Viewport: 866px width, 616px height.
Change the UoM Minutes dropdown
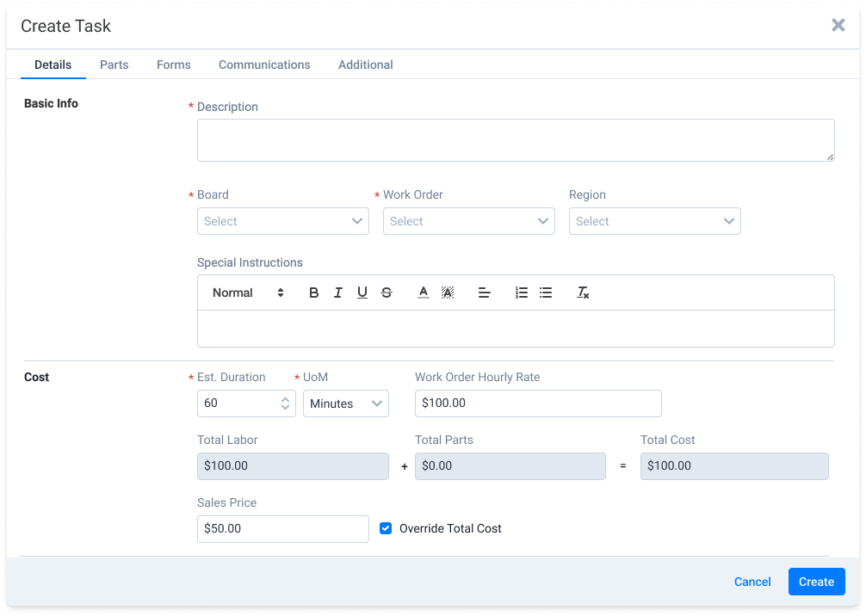pyautogui.click(x=345, y=403)
